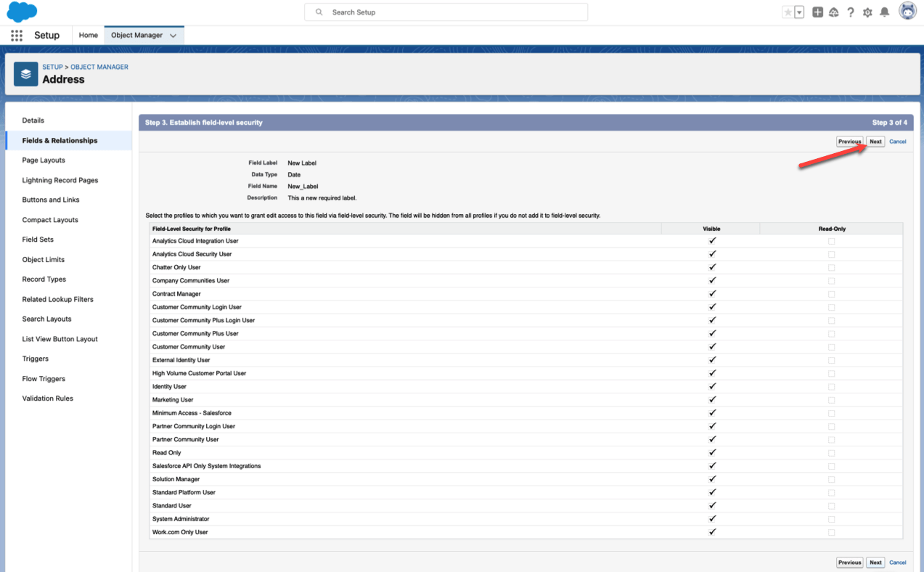
Task: Click the top Next button
Action: pyautogui.click(x=875, y=142)
